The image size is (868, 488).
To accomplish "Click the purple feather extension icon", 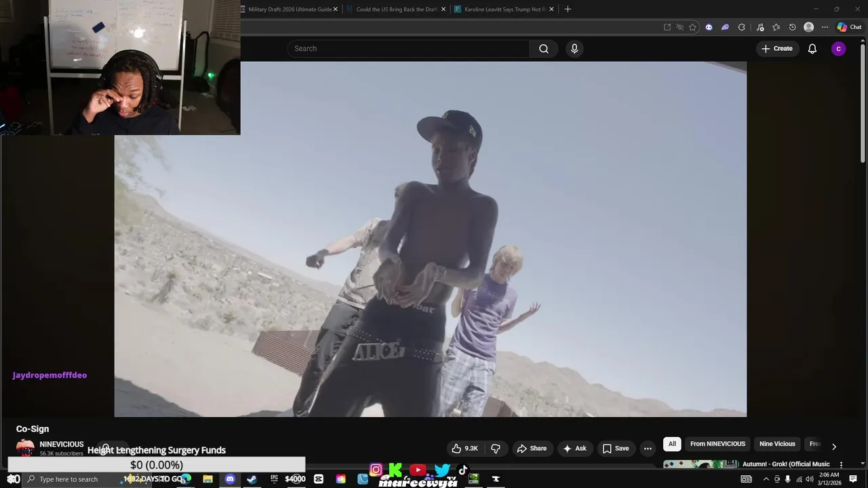I will point(725,27).
